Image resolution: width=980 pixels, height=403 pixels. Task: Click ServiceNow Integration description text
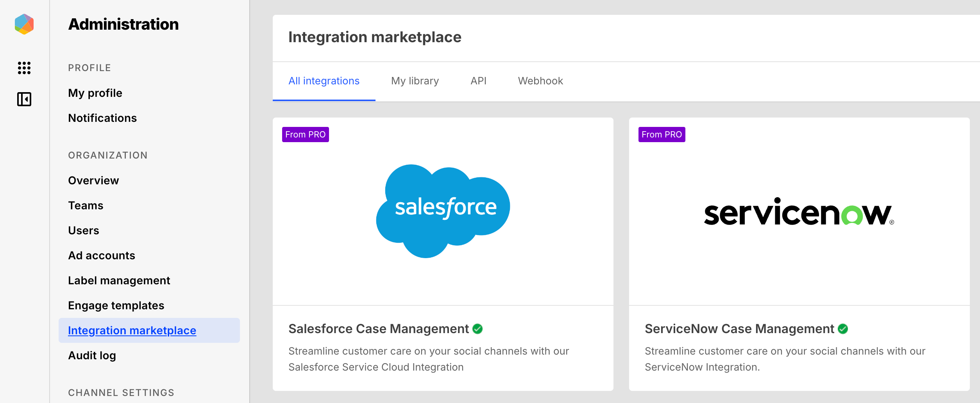(785, 359)
